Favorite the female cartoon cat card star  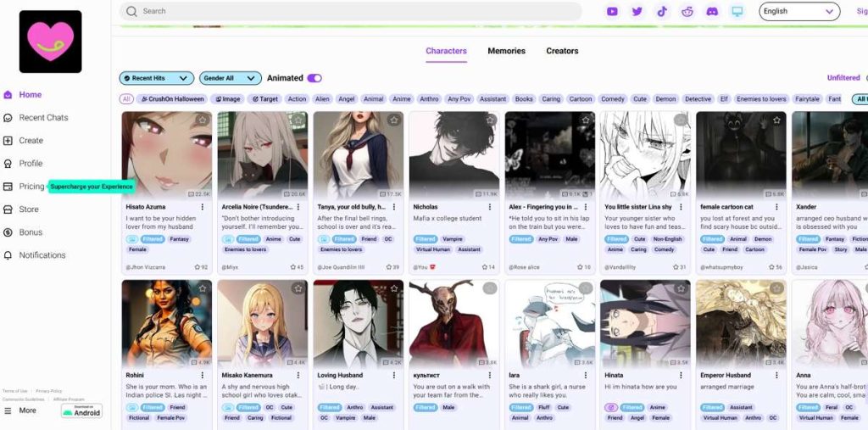tap(777, 120)
